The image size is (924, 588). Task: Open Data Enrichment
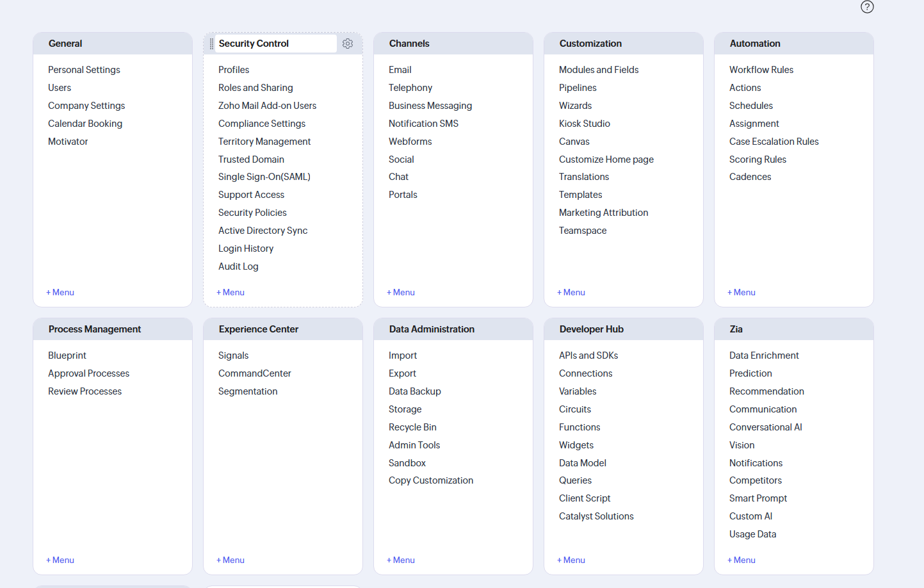(x=764, y=355)
